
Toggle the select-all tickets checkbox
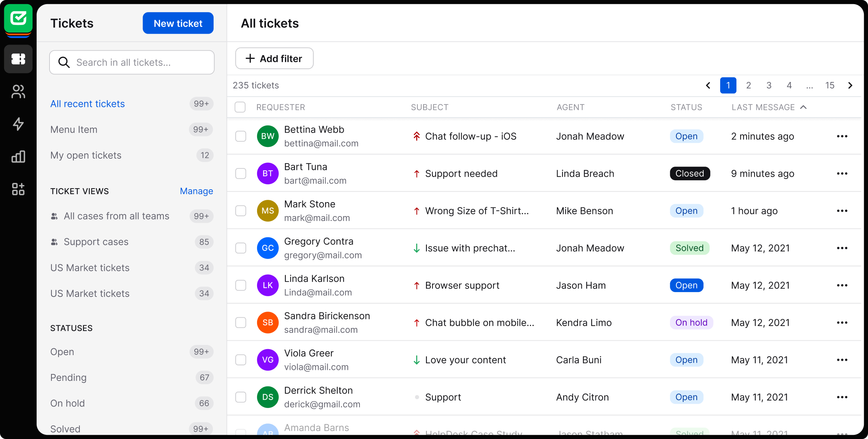coord(240,107)
